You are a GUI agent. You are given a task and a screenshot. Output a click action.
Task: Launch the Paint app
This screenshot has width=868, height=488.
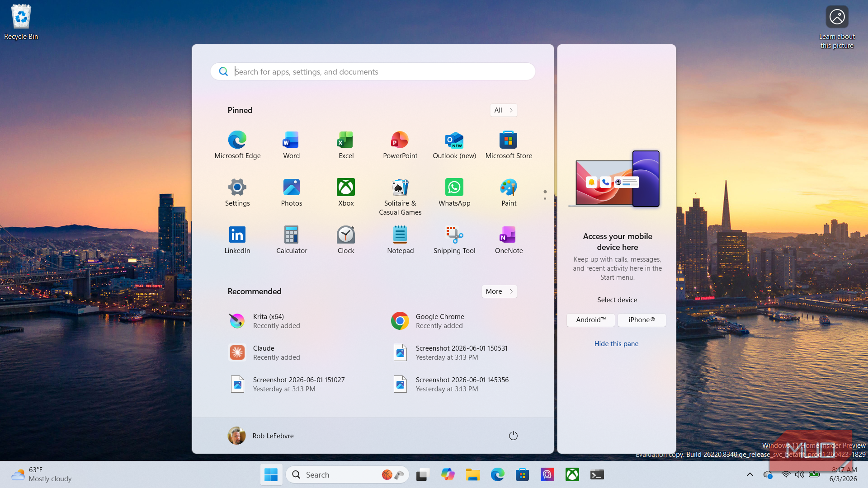(509, 192)
